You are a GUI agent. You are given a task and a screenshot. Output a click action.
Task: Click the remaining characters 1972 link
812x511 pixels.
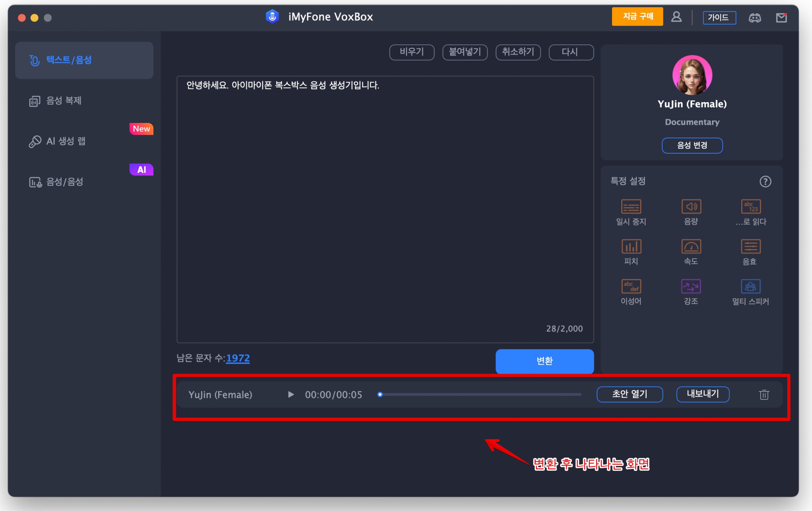(238, 358)
